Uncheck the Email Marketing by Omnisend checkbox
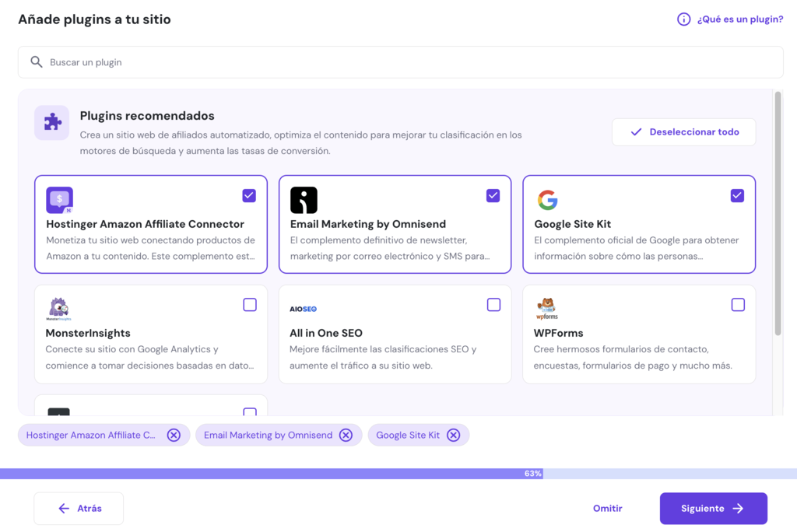797x532 pixels. [493, 196]
